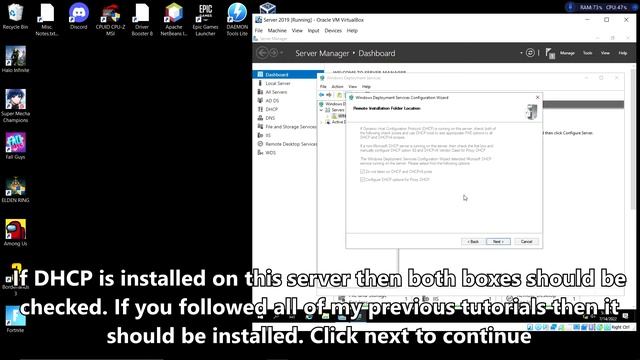Screen dimensions: 640x360
Task: Open VirtualBox File menu
Action: (x=259, y=31)
